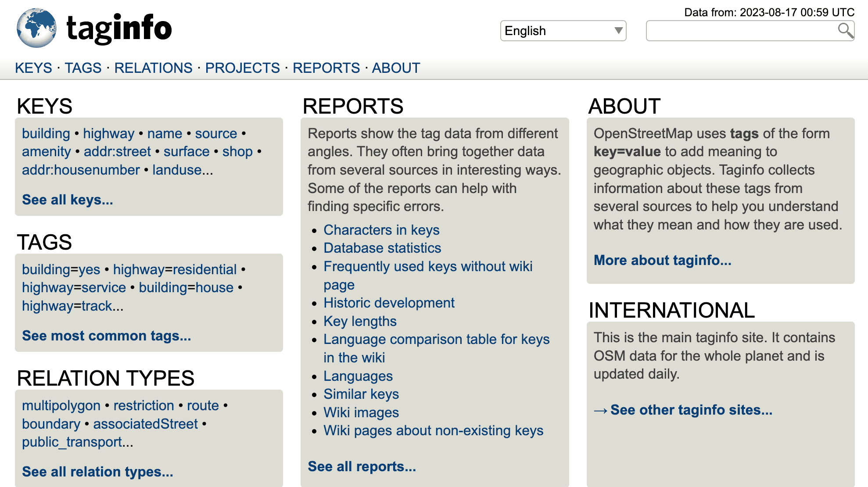View the highway=track tag

tap(67, 306)
